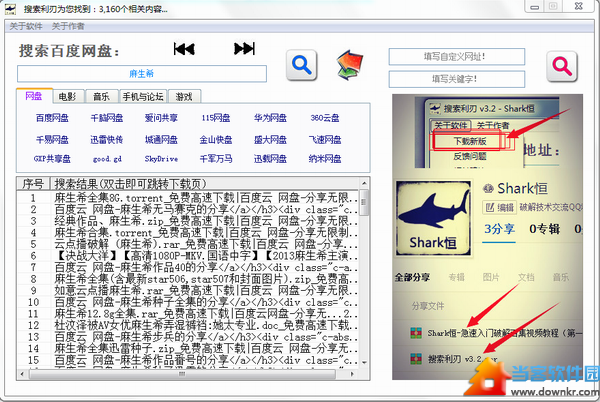
Task: Click the horizontal scrollbar thumb
Action: 182,374
